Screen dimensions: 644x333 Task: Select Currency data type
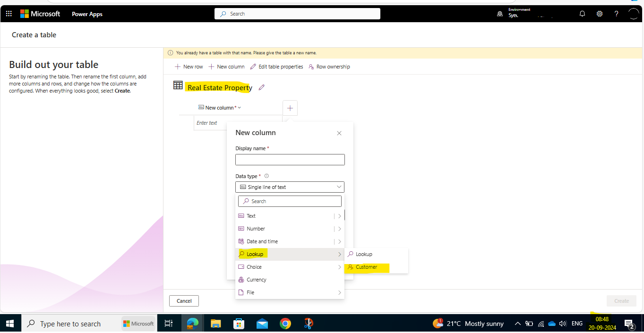[290, 280]
